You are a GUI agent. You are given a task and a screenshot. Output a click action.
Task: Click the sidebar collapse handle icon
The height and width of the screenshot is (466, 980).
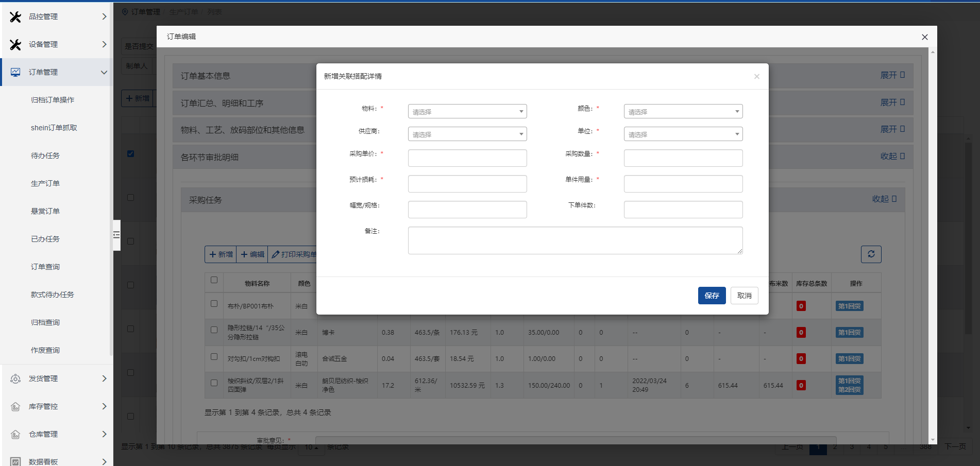coord(116,235)
